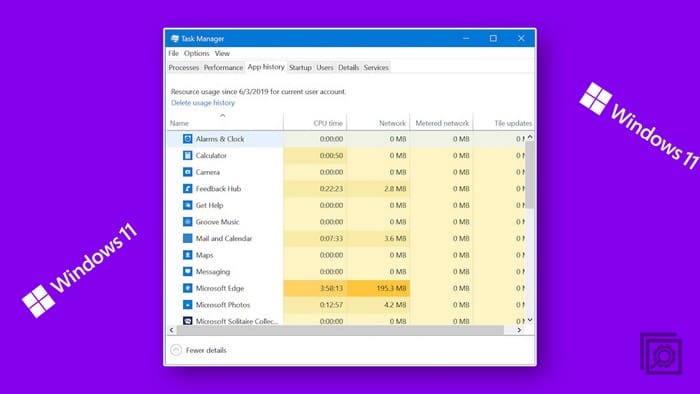Click Feedback Hub network value 2.8 MB
Screen dimensions: 700x394
coord(395,188)
